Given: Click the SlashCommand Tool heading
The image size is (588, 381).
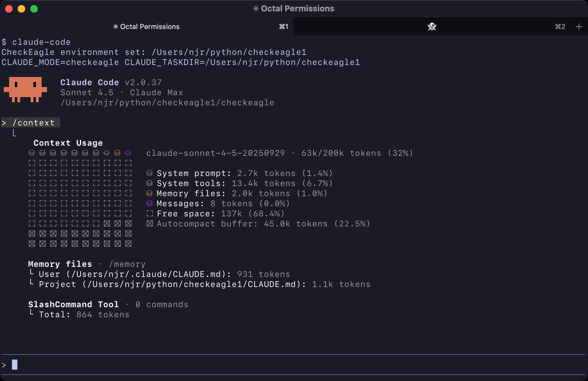Looking at the screenshot, I should tap(73, 304).
